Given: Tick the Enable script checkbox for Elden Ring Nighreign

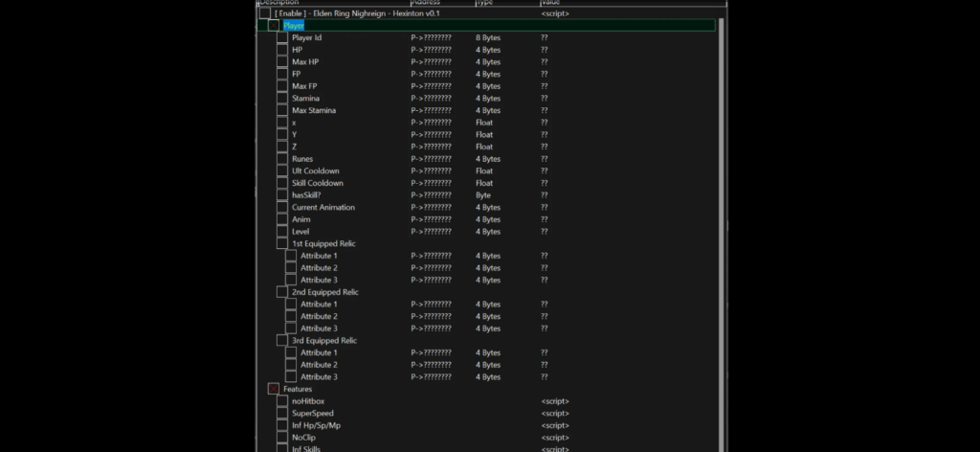Looking at the screenshot, I should pos(266,13).
